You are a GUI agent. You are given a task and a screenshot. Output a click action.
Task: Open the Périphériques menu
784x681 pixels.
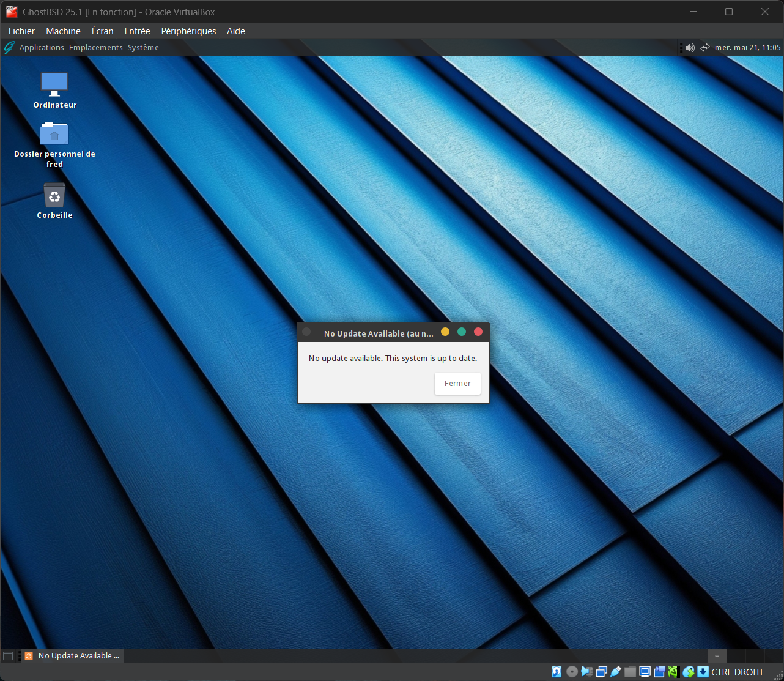click(x=189, y=31)
